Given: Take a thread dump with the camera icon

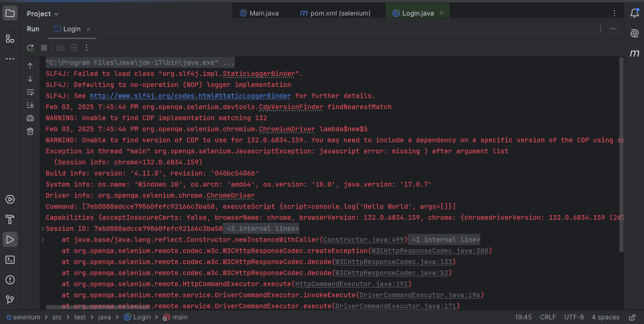Looking at the screenshot, I should click(x=60, y=48).
